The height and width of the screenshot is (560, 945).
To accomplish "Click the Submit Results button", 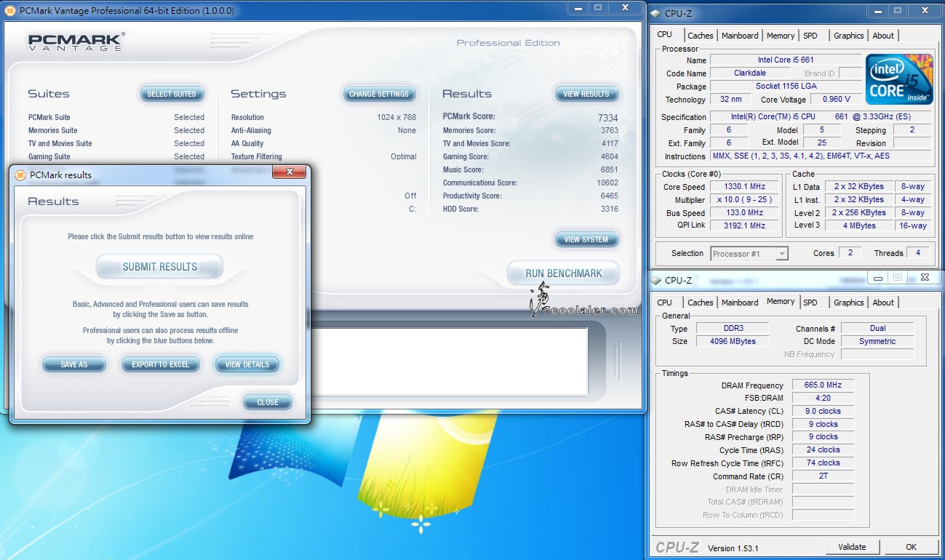I will pos(160,267).
